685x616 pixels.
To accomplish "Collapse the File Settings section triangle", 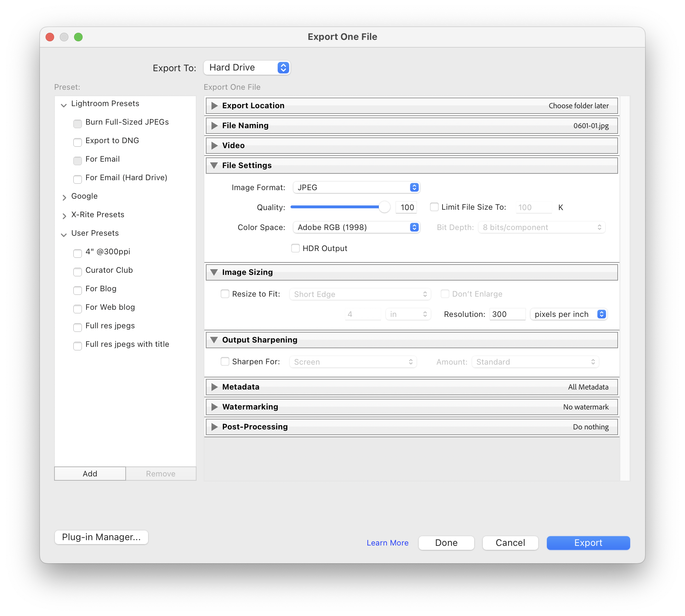I will click(214, 166).
